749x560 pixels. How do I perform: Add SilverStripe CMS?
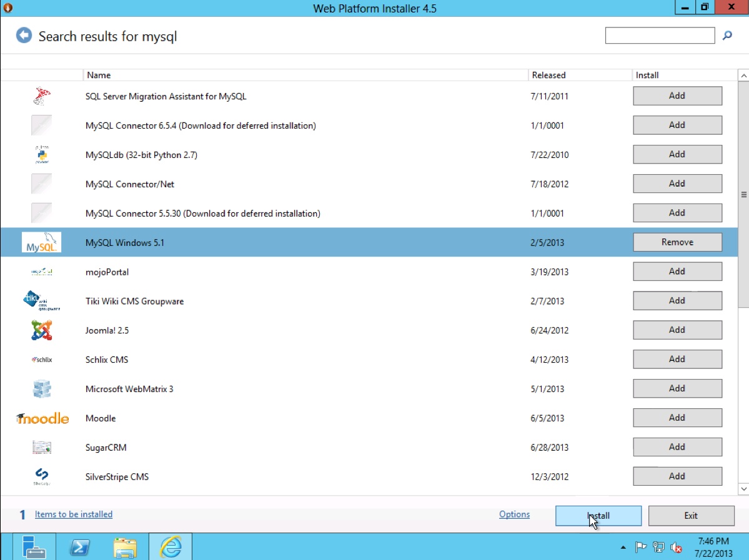(x=677, y=476)
